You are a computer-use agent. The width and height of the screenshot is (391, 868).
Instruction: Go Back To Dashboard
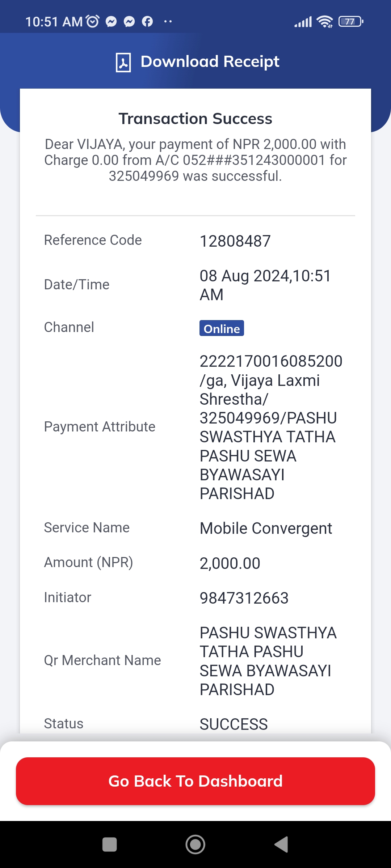coord(195,781)
